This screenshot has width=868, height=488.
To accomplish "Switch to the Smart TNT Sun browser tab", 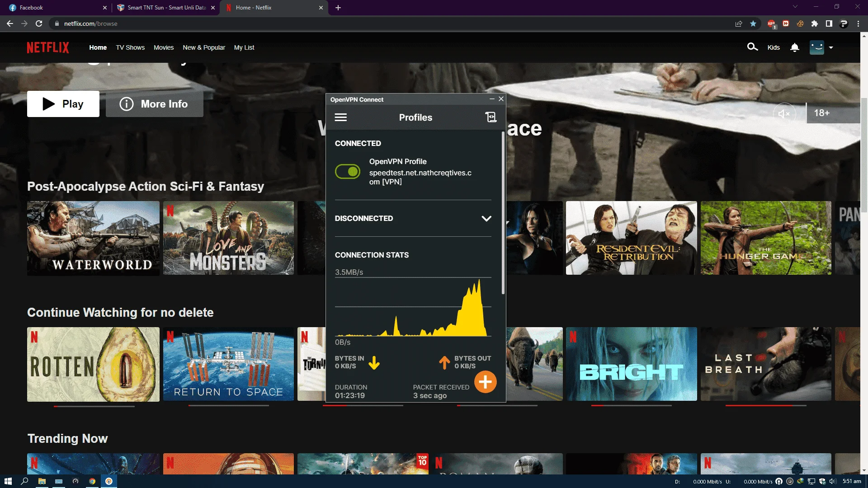I will click(165, 8).
